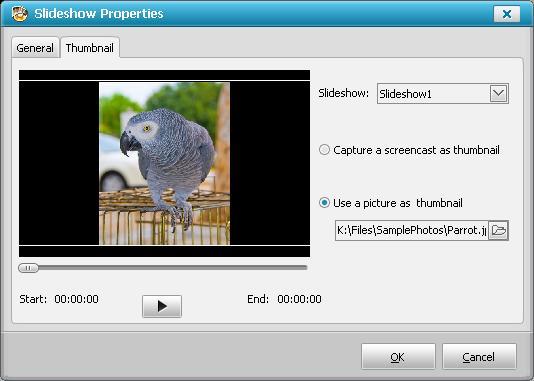Click the Start time 00:00:00 value

[76, 299]
